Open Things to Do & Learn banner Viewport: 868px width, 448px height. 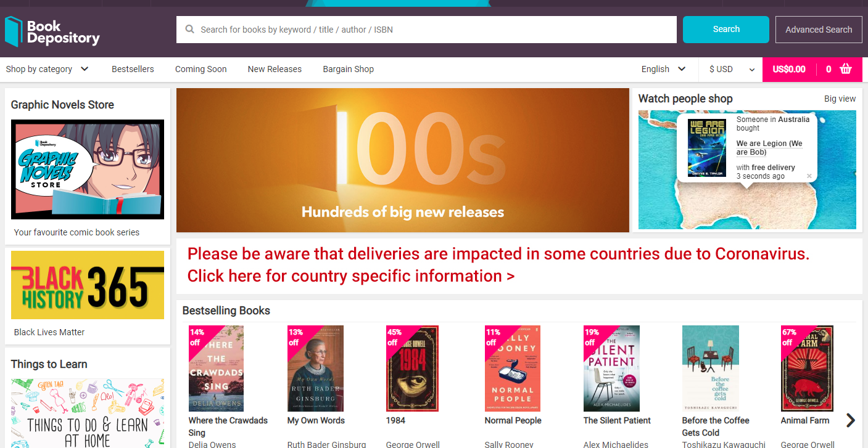tap(88, 413)
